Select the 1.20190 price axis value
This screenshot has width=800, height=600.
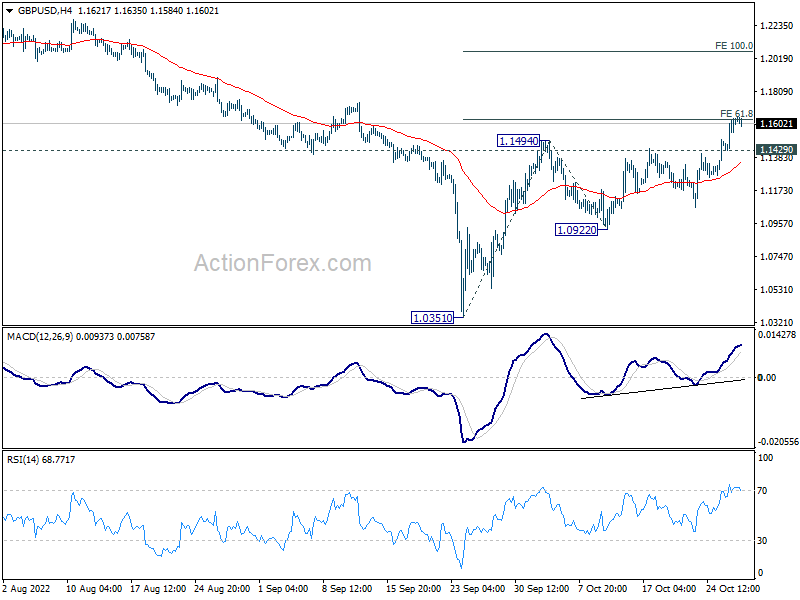[777, 59]
